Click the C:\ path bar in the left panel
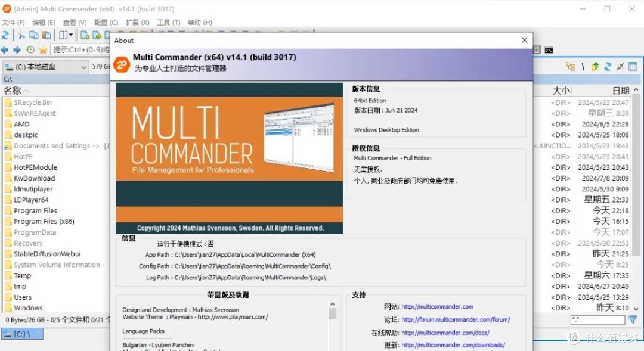This screenshot has width=644, height=351. (55, 79)
